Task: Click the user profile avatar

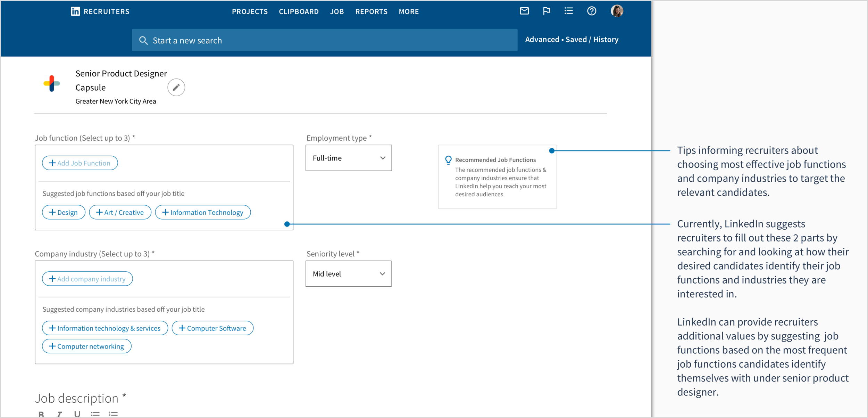Action: (x=617, y=11)
